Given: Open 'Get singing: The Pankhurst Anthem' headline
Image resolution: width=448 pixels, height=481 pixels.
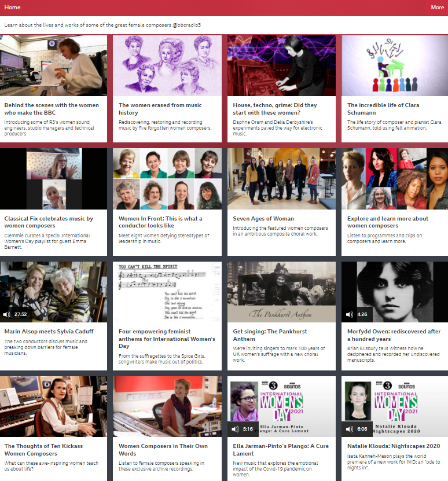Looking at the screenshot, I should tap(270, 336).
